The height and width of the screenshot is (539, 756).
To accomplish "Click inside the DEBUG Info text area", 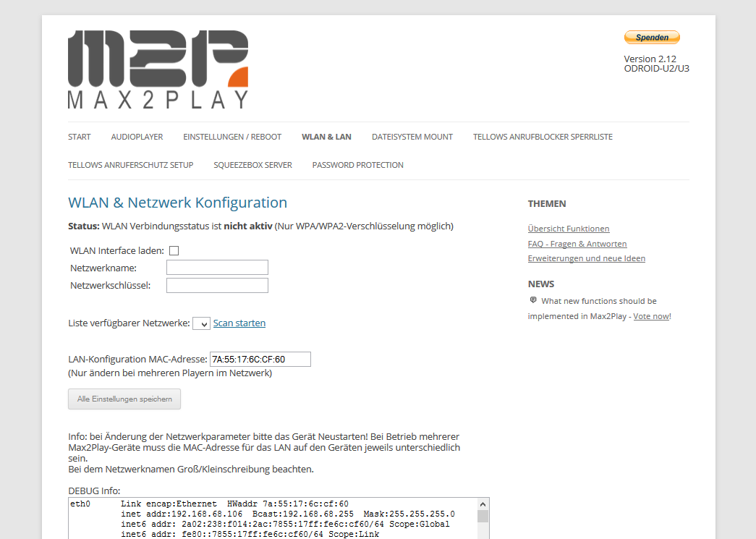I will click(273, 519).
